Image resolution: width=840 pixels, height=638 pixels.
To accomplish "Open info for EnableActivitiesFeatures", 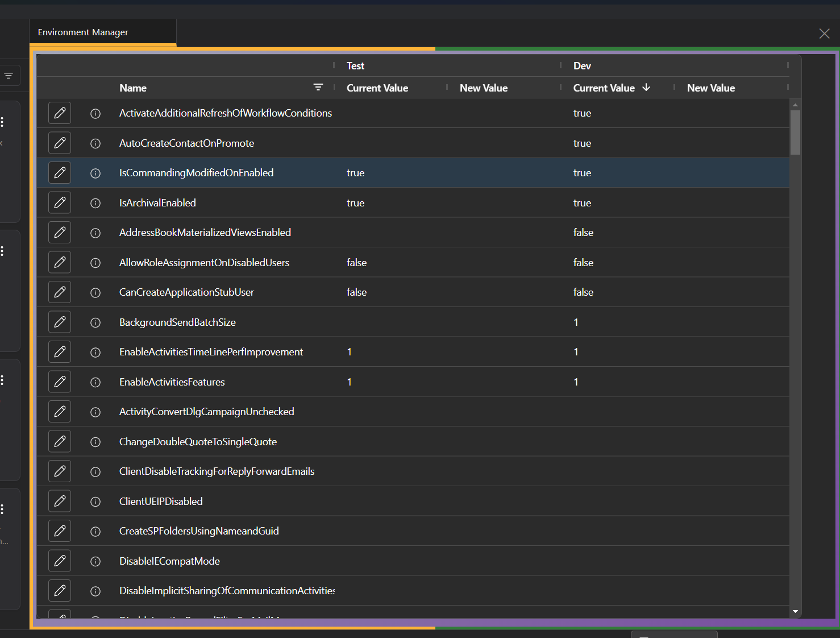I will (95, 382).
